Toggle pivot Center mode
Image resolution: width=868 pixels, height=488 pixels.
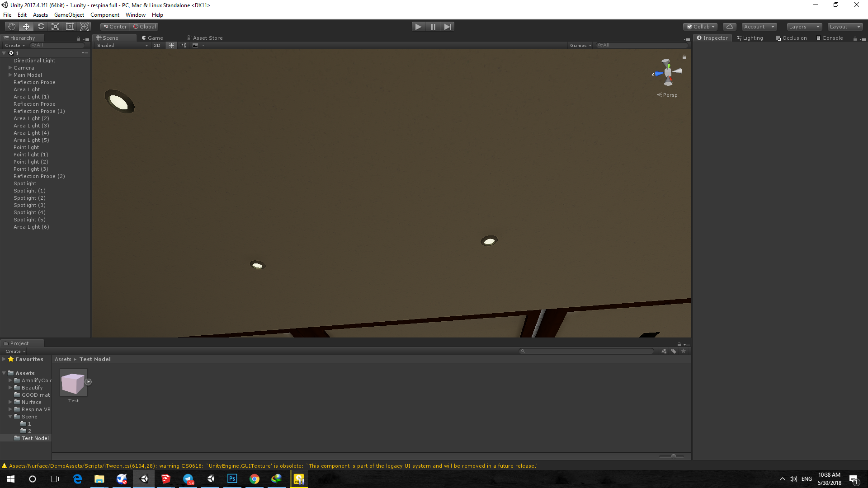click(115, 27)
